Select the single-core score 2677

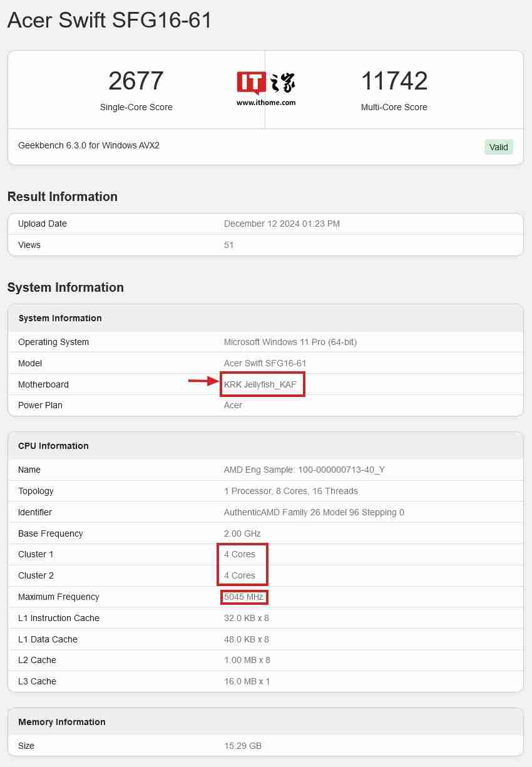136,81
